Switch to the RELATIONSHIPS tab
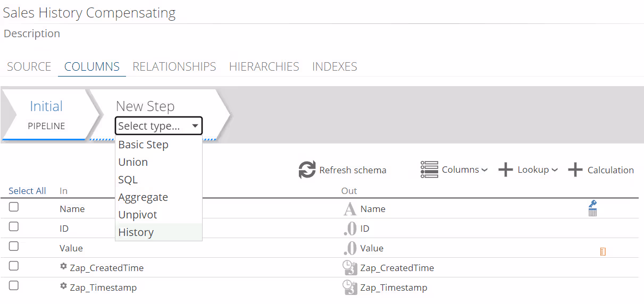 tap(174, 67)
